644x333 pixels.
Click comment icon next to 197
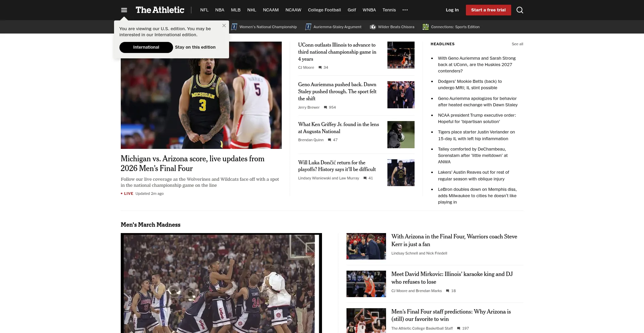(459, 328)
